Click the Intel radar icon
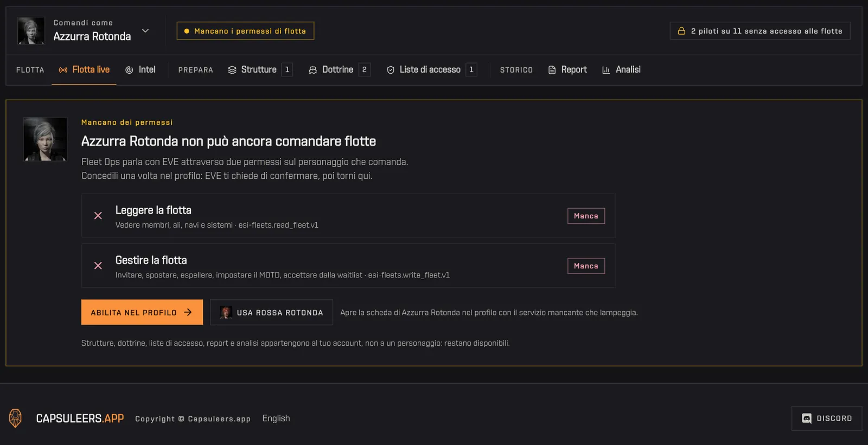Image resolution: width=868 pixels, height=445 pixels. (129, 70)
